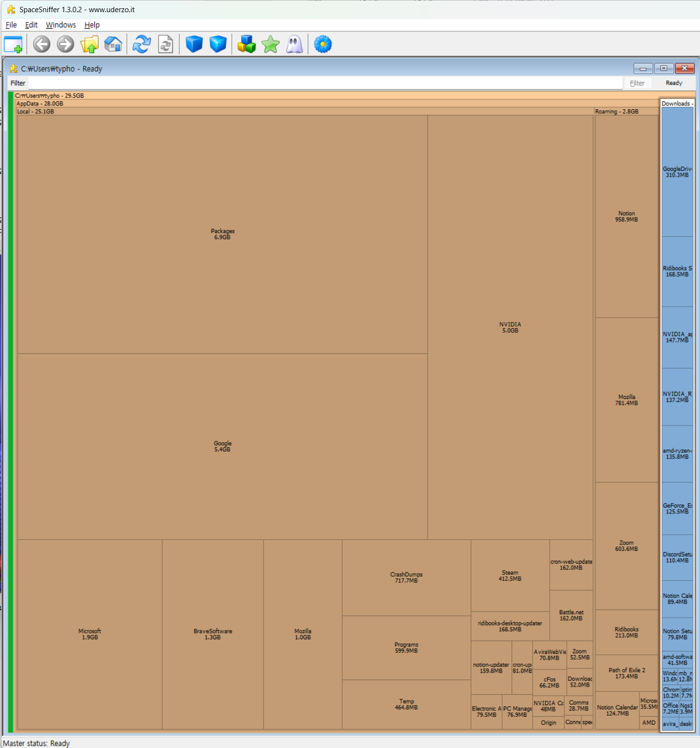Go back with the left arrow icon
The image size is (700, 748).
point(42,44)
